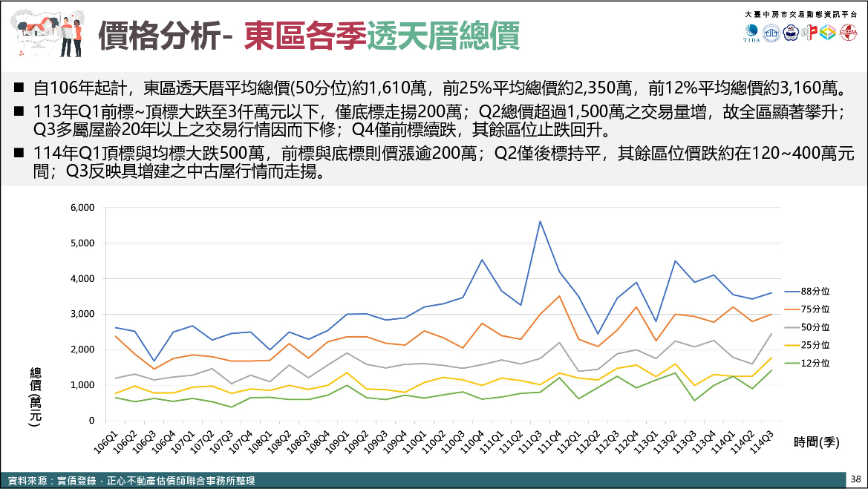Click the dark blue plum blossom logo

(789, 33)
